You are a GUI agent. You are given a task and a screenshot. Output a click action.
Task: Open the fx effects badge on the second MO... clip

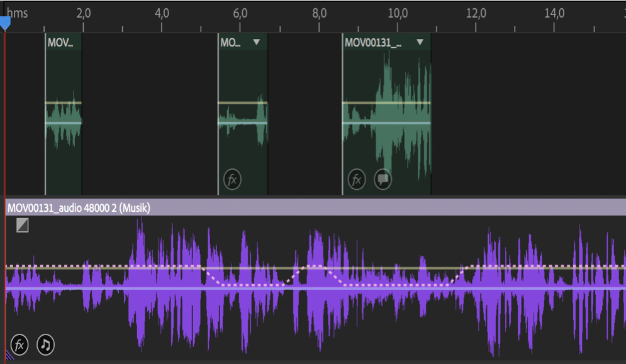click(x=232, y=179)
